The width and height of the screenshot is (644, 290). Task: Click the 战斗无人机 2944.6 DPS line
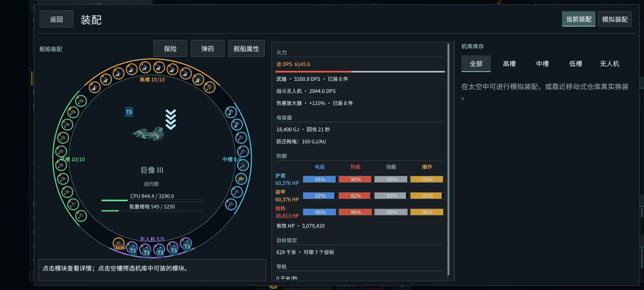pos(306,91)
